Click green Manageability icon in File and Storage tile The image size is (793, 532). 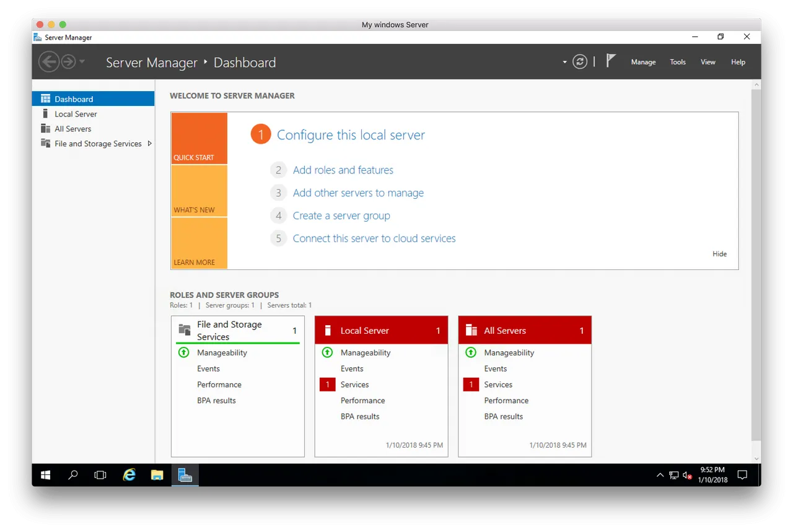(183, 352)
